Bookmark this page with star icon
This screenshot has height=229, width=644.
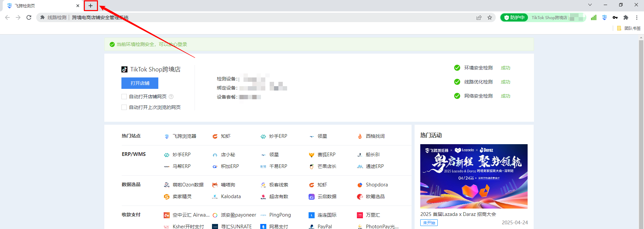[490, 17]
